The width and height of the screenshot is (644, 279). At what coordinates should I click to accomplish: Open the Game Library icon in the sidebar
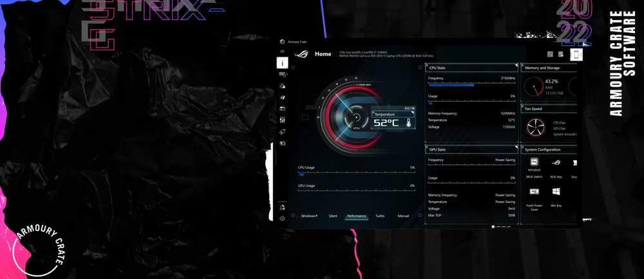[x=282, y=109]
